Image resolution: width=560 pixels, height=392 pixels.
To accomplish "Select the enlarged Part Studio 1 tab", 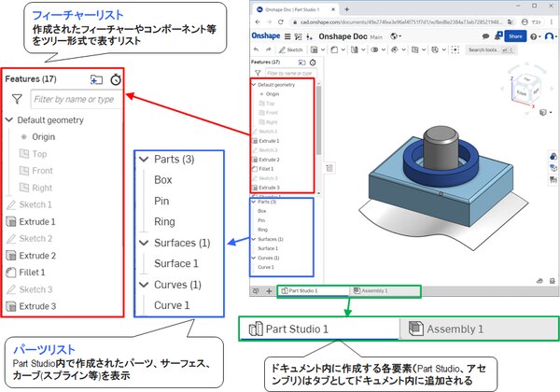I will (x=319, y=329).
